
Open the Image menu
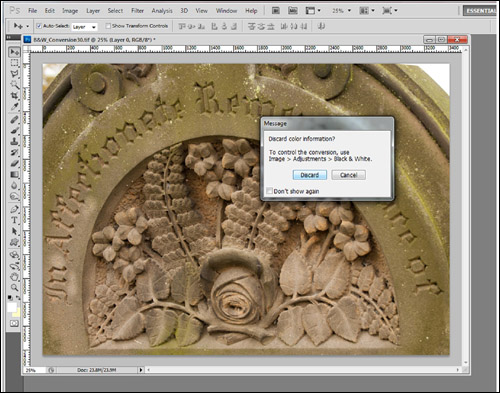click(70, 11)
